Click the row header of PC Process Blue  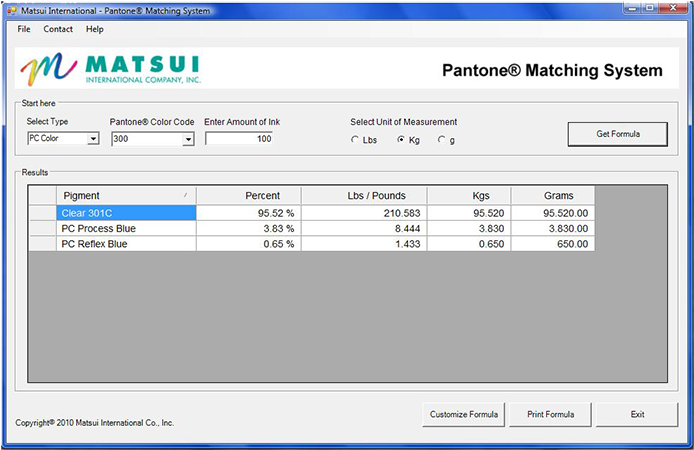[42, 228]
